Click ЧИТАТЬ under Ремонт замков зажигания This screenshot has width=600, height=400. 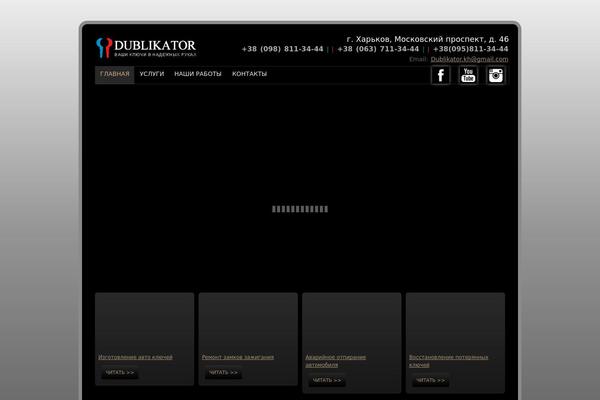223,372
